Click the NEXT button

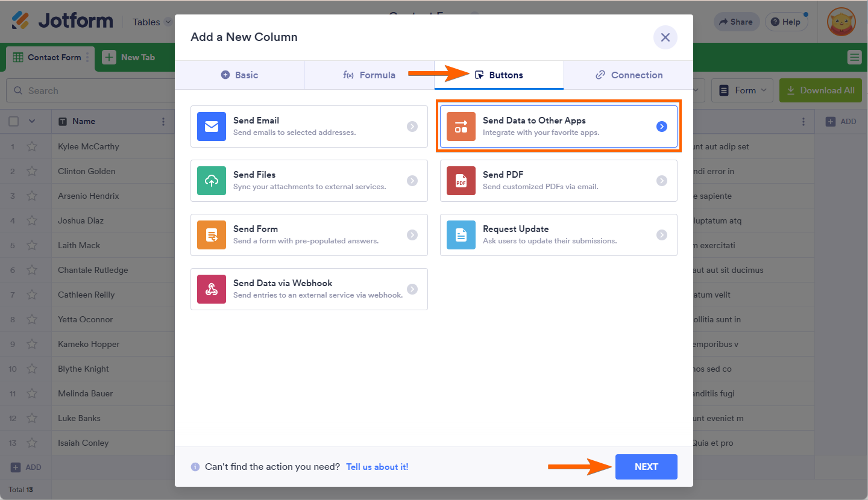click(x=646, y=467)
